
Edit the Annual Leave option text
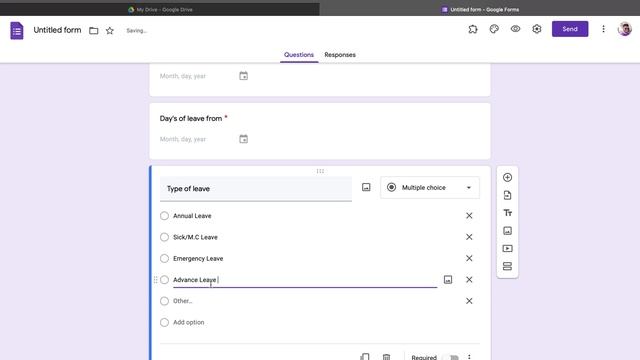click(192, 216)
